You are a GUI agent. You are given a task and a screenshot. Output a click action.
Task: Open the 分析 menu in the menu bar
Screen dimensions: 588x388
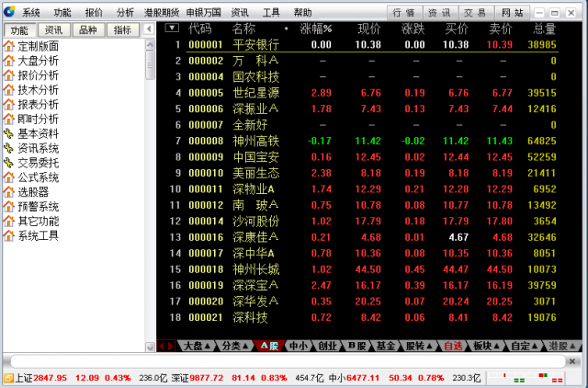pyautogui.click(x=125, y=13)
